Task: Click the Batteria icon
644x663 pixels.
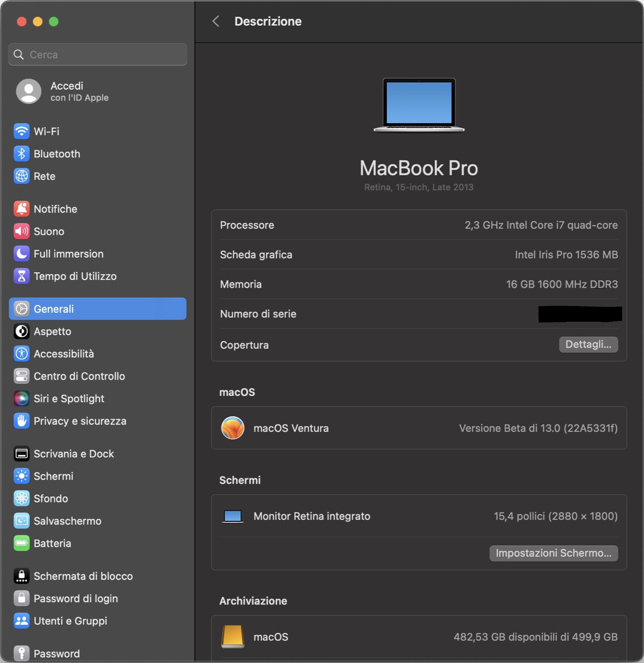Action: click(22, 543)
